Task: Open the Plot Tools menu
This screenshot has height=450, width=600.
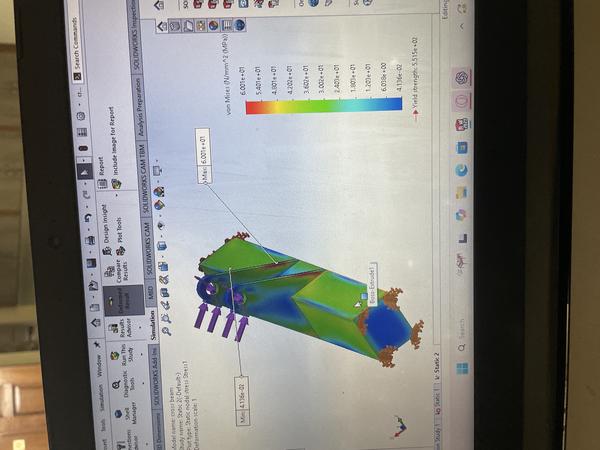Action: 120,236
